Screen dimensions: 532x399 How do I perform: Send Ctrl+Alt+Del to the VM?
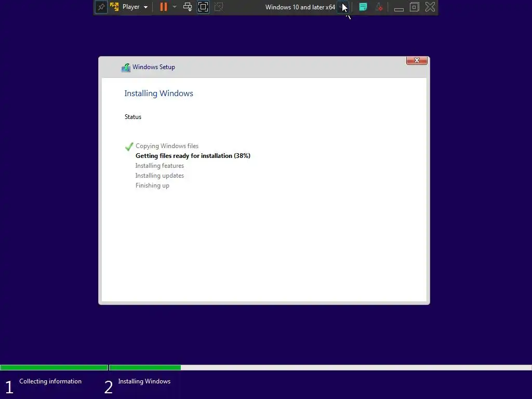tap(188, 7)
